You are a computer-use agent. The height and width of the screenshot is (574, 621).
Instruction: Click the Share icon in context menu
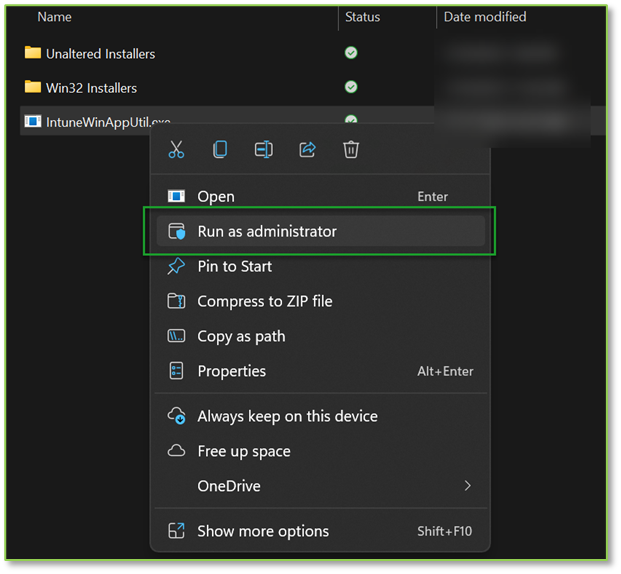tap(307, 150)
